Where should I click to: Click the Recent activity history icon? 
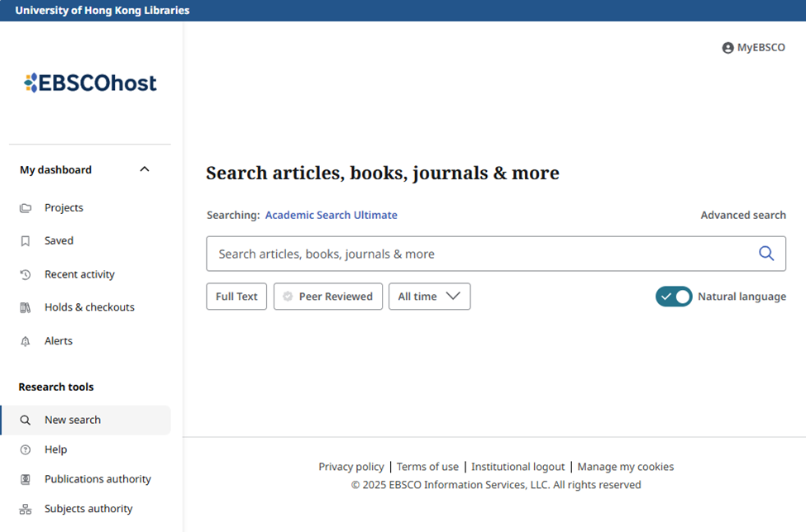pyautogui.click(x=25, y=275)
